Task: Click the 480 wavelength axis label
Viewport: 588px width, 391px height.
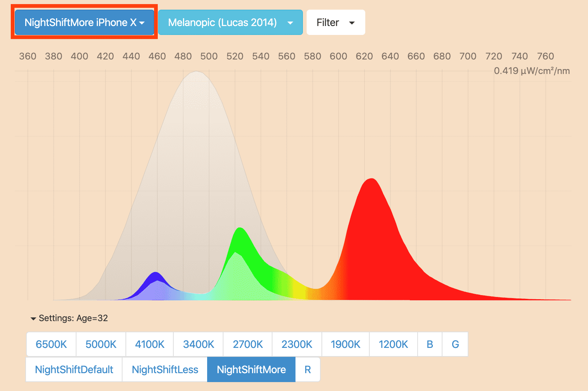Action: click(x=183, y=56)
